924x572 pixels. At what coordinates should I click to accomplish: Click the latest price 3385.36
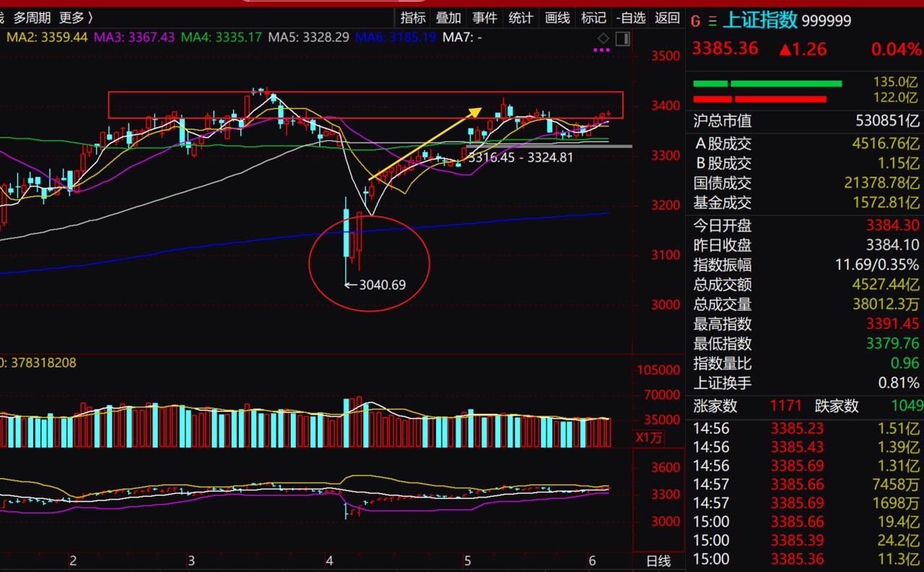click(x=725, y=48)
